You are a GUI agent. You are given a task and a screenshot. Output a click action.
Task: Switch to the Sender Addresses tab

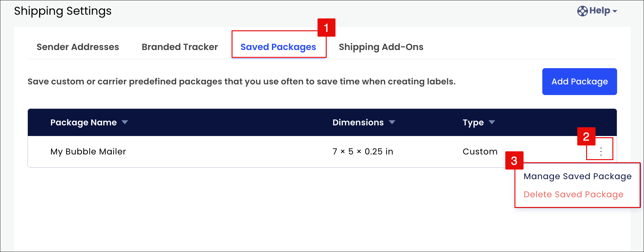[78, 47]
